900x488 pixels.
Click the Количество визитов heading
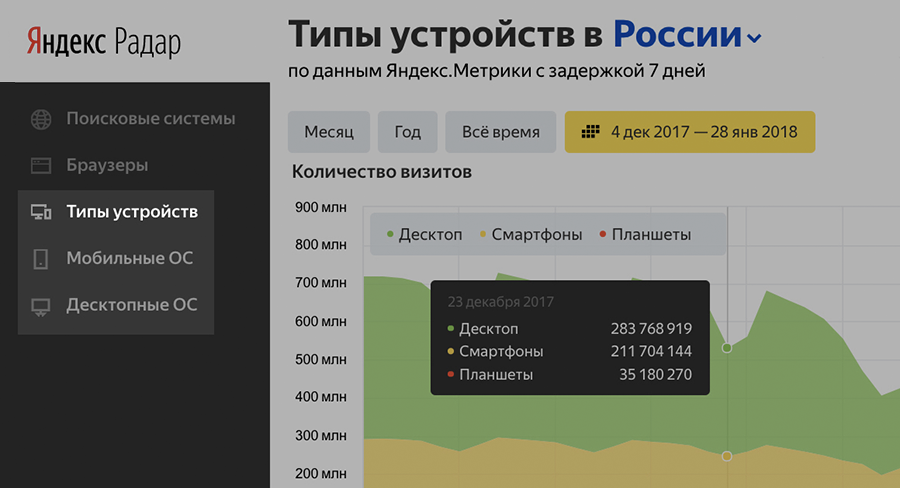point(382,172)
